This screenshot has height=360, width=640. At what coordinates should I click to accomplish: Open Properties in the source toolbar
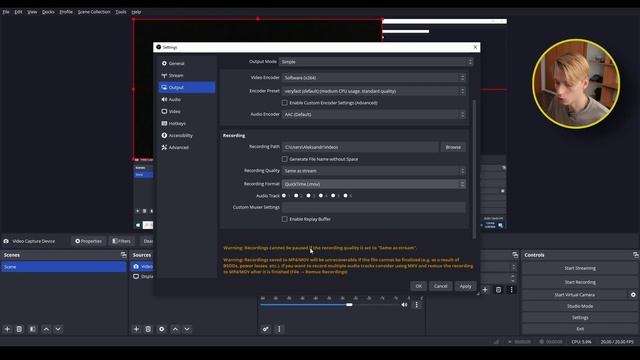pos(88,241)
